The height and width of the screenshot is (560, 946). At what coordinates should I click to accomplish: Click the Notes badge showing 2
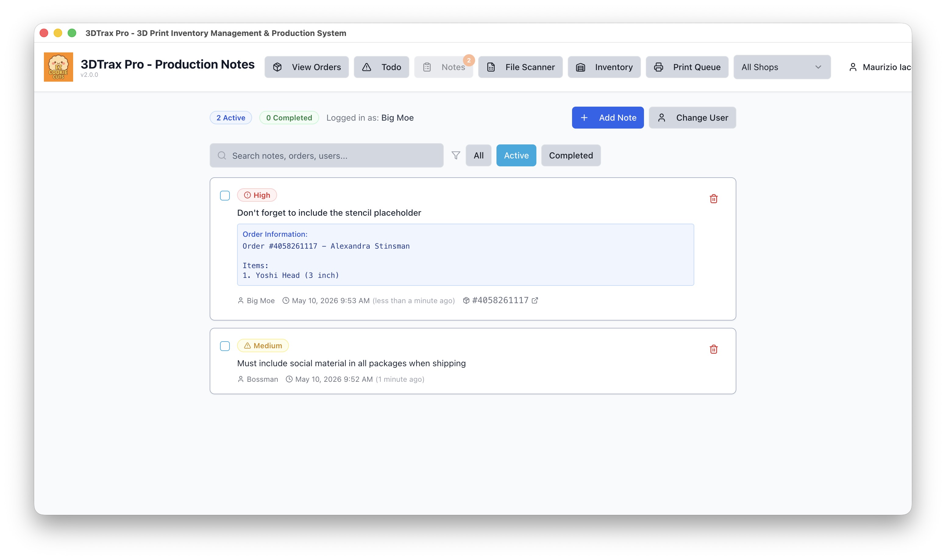(469, 60)
